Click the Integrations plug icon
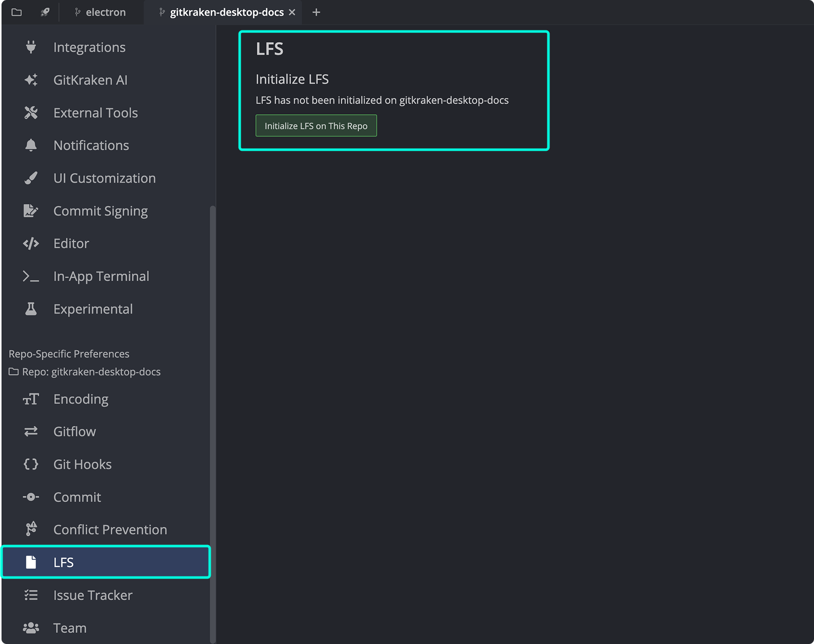This screenshot has height=644, width=814. (30, 47)
